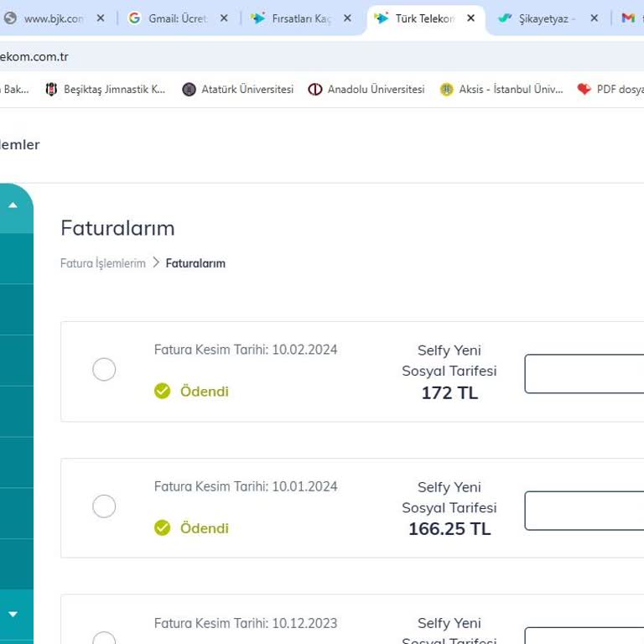Click the button on 166.25 TL invoice
Image resolution: width=644 pixels, height=644 pixels.
point(584,511)
